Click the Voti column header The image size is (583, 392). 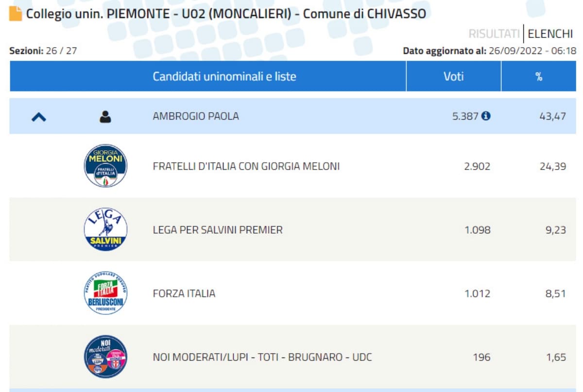point(453,76)
